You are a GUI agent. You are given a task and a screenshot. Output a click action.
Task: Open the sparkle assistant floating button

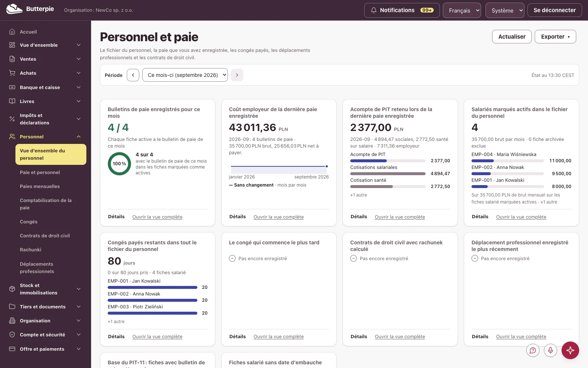click(570, 350)
